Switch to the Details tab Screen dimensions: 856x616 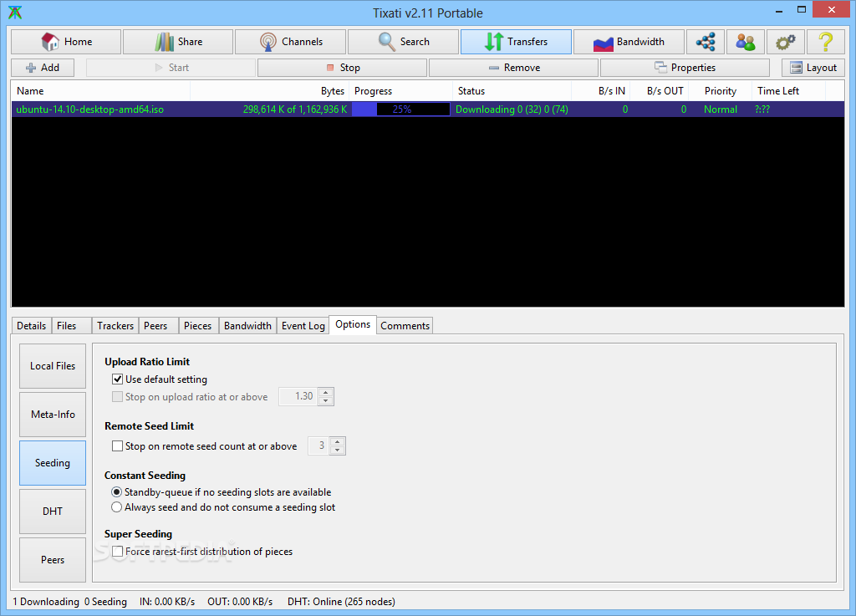[x=32, y=326]
